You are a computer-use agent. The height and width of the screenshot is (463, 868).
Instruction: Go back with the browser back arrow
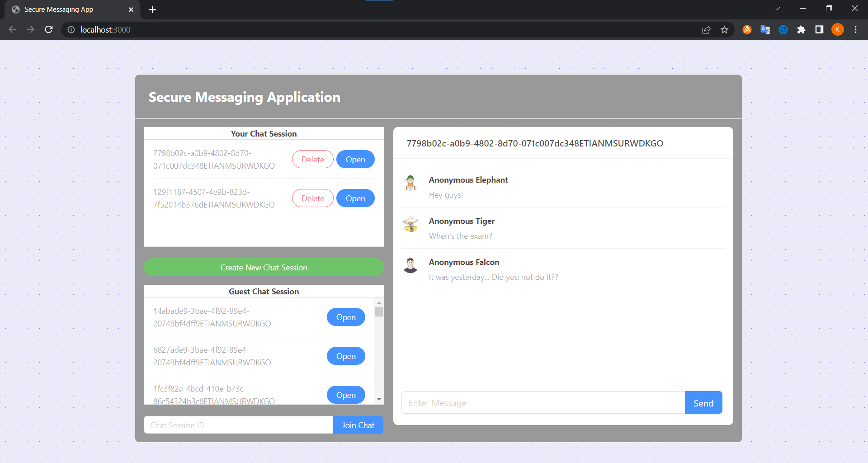pos(13,29)
